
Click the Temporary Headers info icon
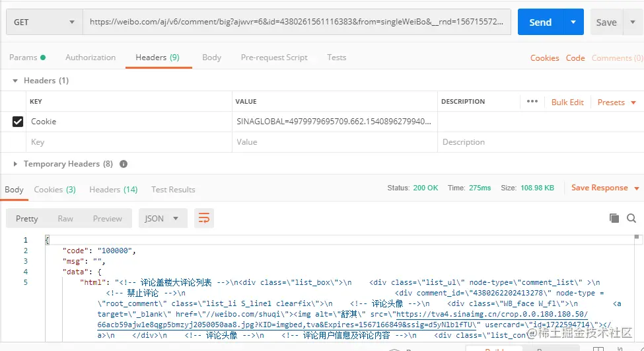coord(124,164)
